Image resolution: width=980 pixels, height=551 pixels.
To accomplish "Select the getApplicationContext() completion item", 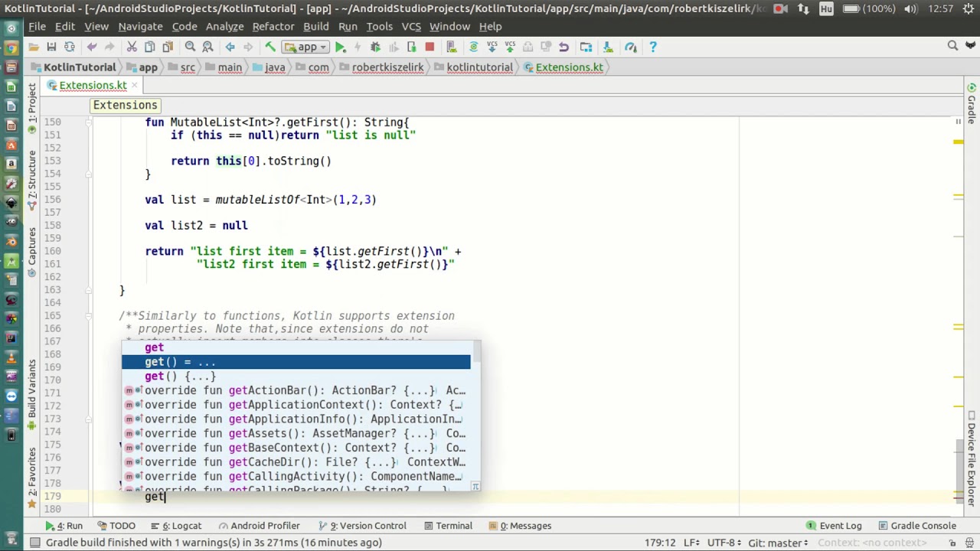I will (x=296, y=405).
